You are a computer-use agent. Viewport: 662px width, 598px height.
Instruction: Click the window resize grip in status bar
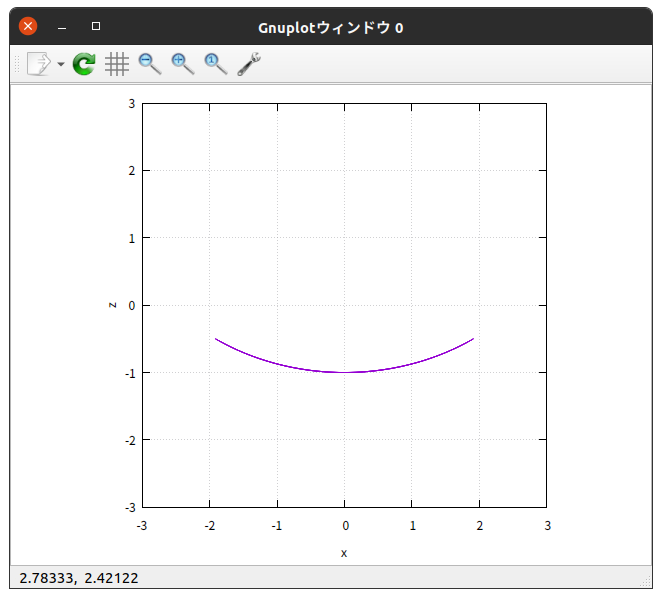646,582
